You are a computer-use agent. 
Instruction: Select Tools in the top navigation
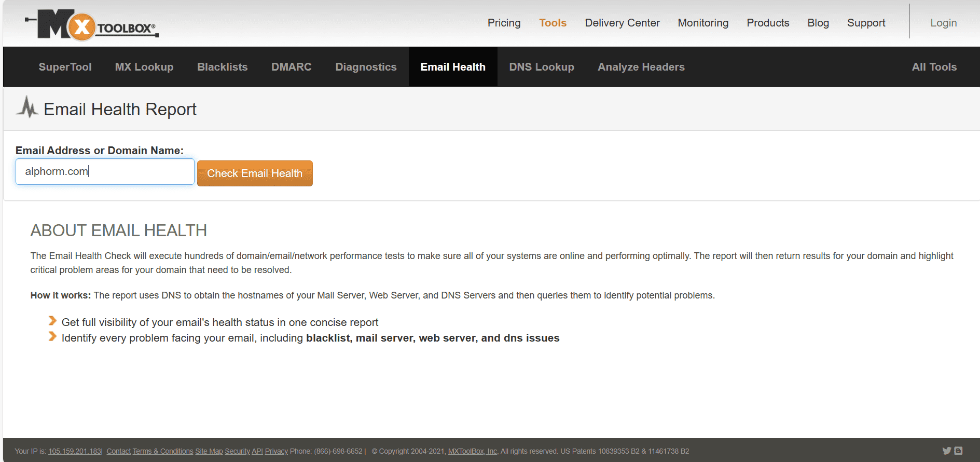553,23
